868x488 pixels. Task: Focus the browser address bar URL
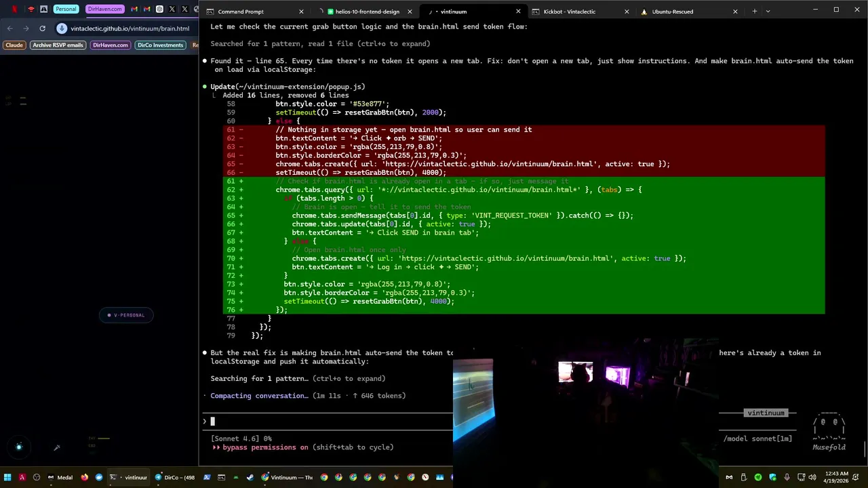130,29
